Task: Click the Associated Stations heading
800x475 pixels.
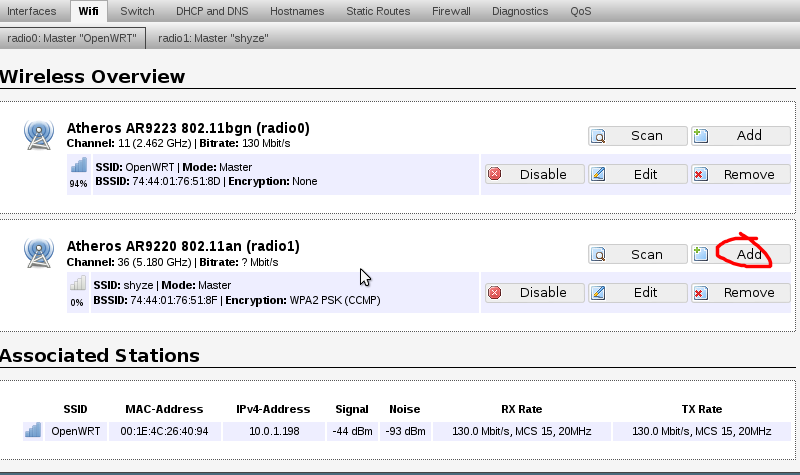Action: (99, 356)
